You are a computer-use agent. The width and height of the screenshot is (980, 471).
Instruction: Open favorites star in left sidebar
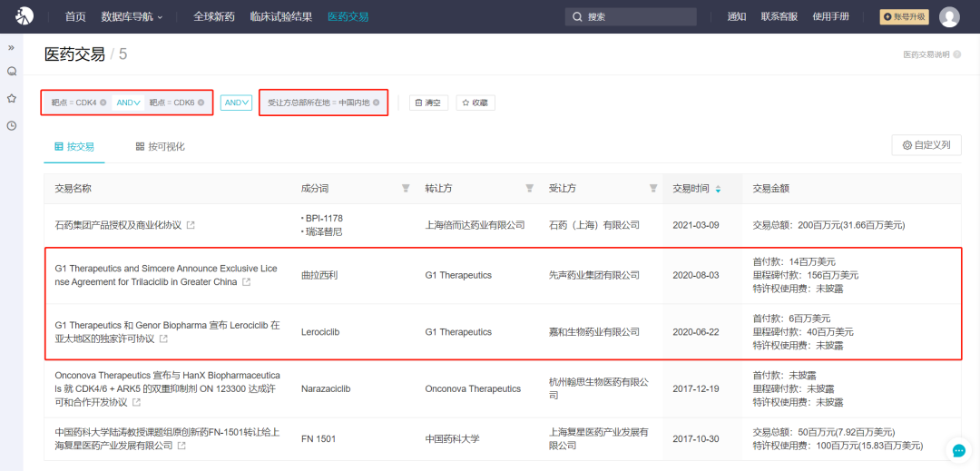pyautogui.click(x=11, y=99)
